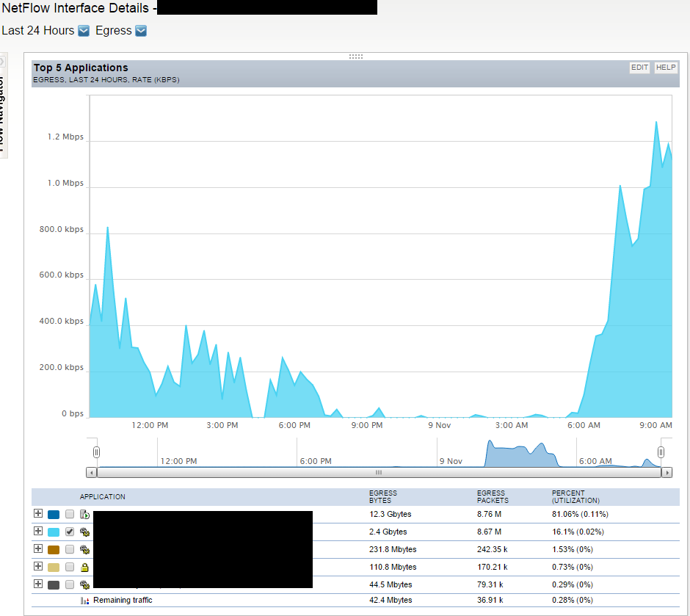Click the right handle of the time range slider
Screen dimensions: 690x616
click(x=661, y=452)
